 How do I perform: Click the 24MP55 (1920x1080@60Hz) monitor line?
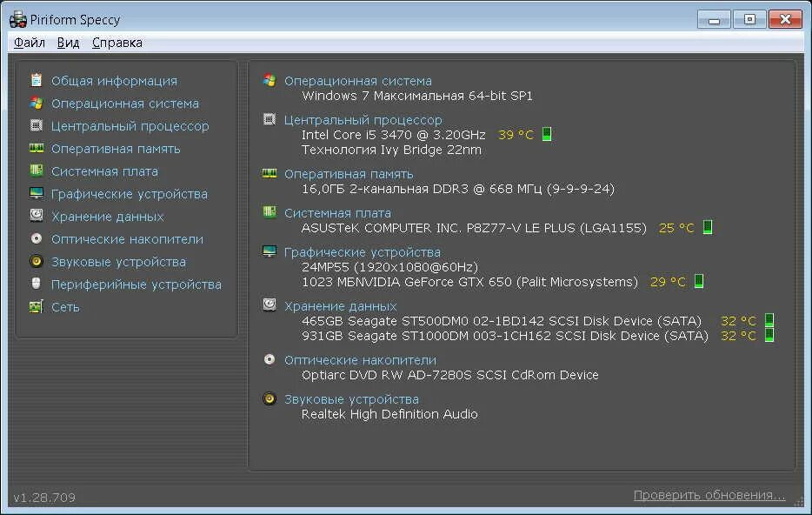click(389, 267)
